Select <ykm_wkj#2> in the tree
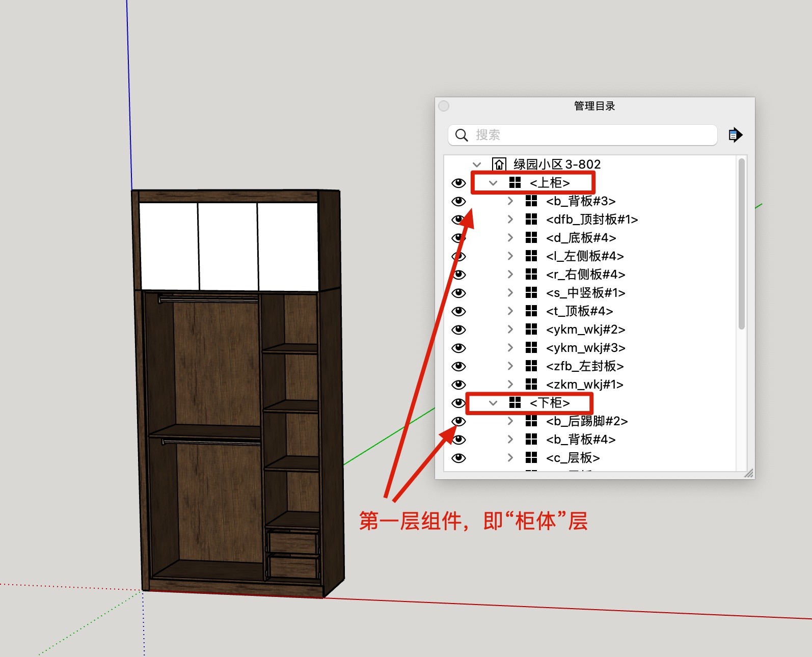Image resolution: width=812 pixels, height=657 pixels. click(x=586, y=330)
